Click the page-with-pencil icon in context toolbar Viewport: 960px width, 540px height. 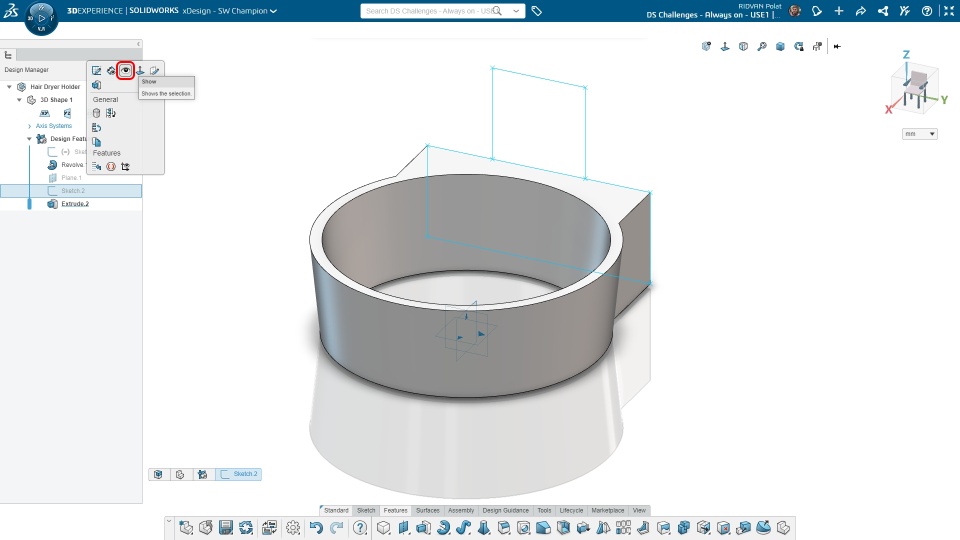click(x=154, y=70)
